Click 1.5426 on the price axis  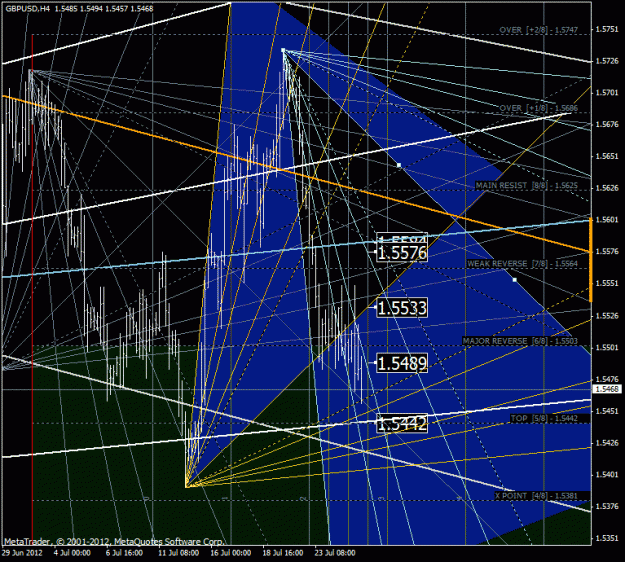(x=607, y=443)
